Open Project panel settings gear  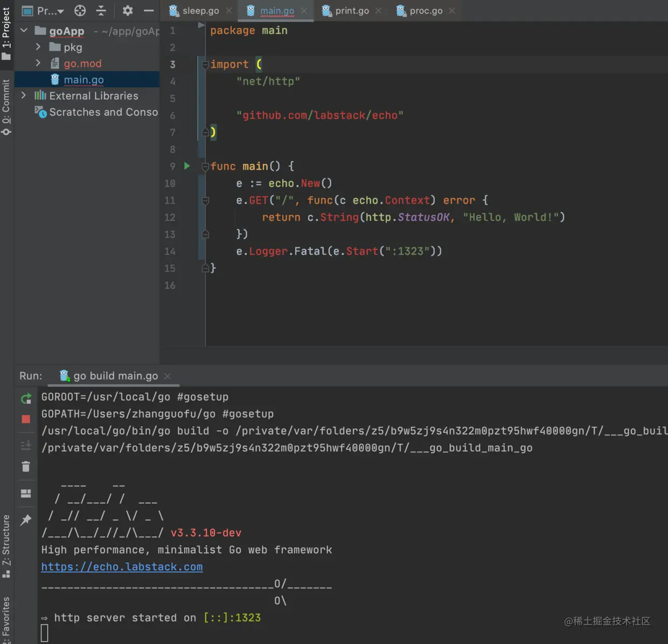(128, 10)
